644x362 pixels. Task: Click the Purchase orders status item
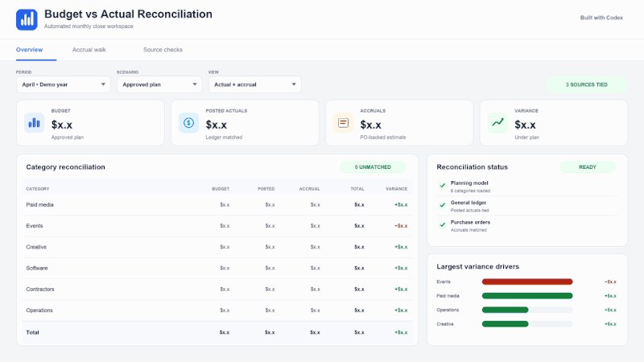527,226
